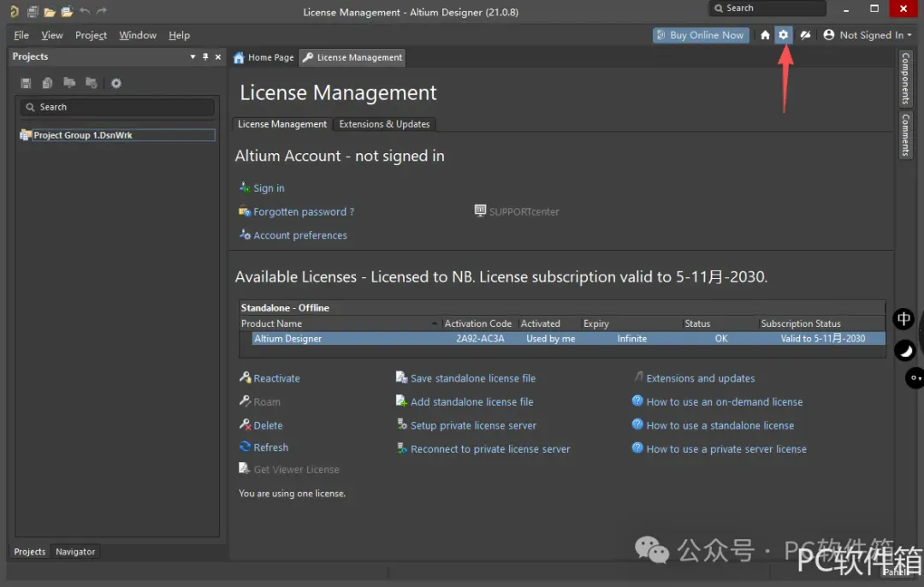Open the View menu

52,35
